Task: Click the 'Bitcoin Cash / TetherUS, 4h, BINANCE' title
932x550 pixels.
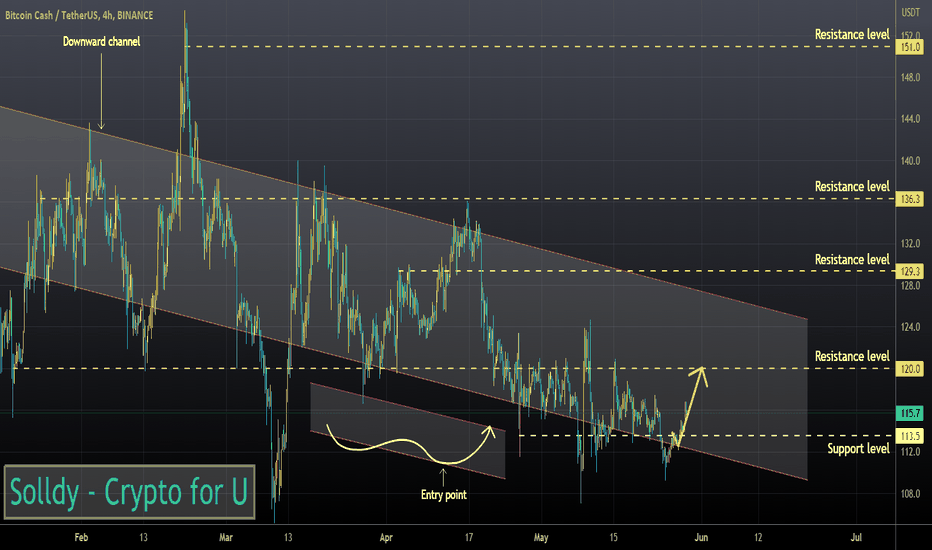Action: (x=79, y=15)
